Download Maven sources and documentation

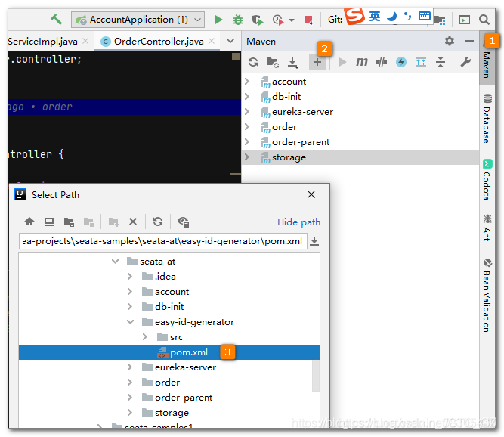[x=293, y=62]
